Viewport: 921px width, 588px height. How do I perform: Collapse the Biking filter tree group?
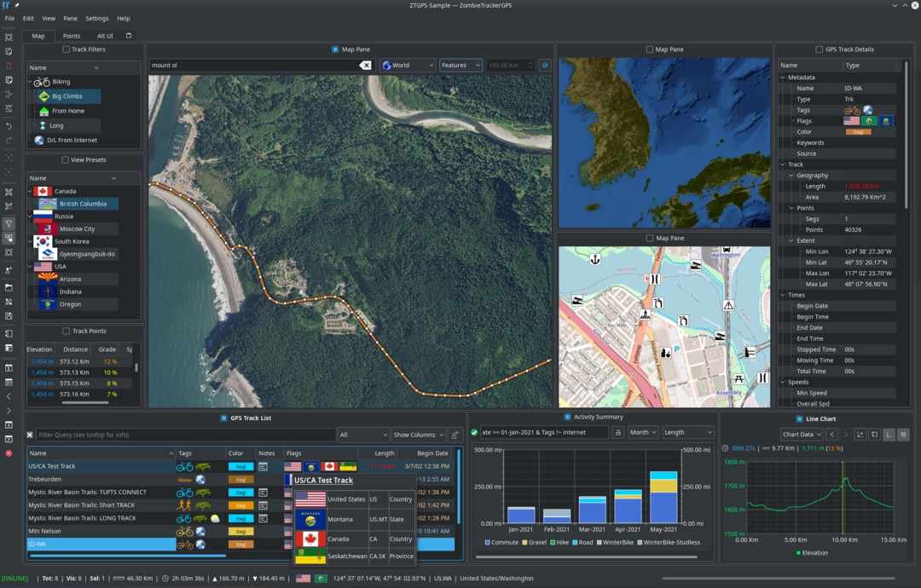(32, 82)
